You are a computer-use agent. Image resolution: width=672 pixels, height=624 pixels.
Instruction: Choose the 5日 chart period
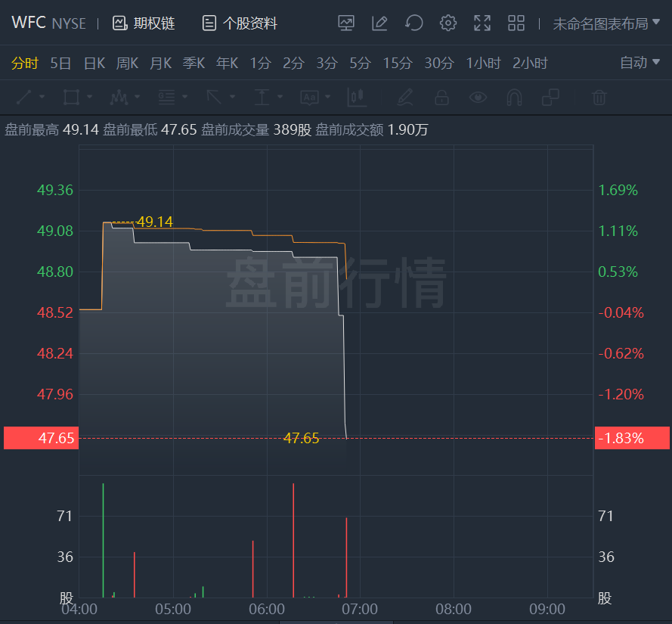point(60,63)
